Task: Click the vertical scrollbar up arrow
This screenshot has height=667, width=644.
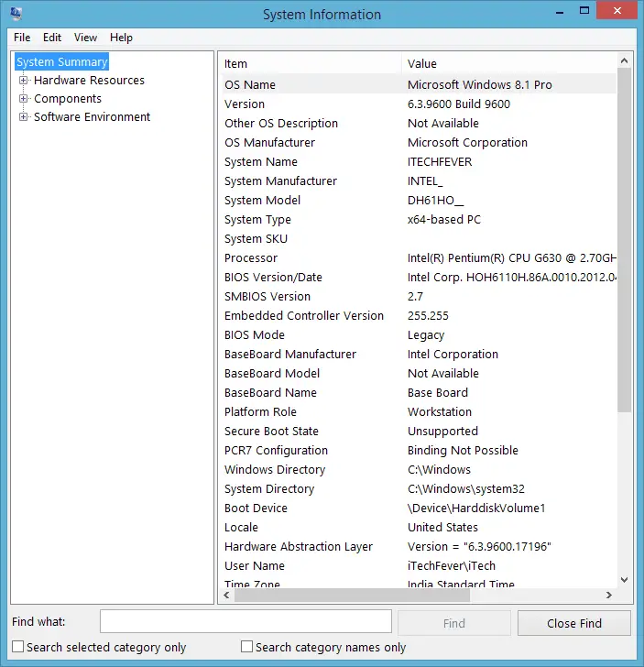Action: pyautogui.click(x=624, y=60)
